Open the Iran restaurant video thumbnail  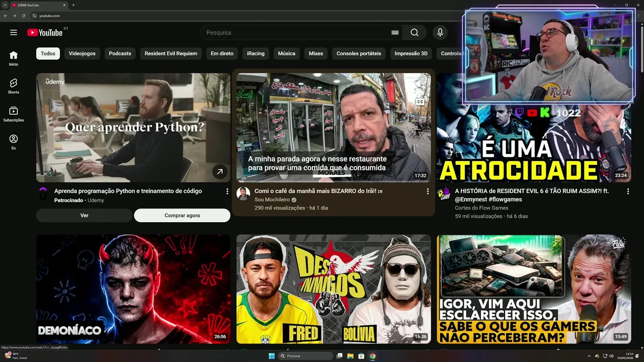334,128
